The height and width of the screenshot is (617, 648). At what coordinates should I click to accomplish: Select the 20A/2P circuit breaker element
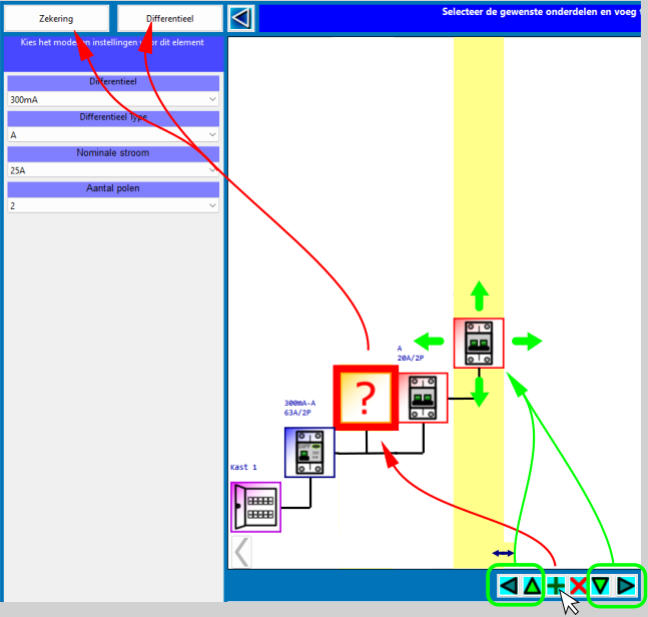(x=423, y=398)
